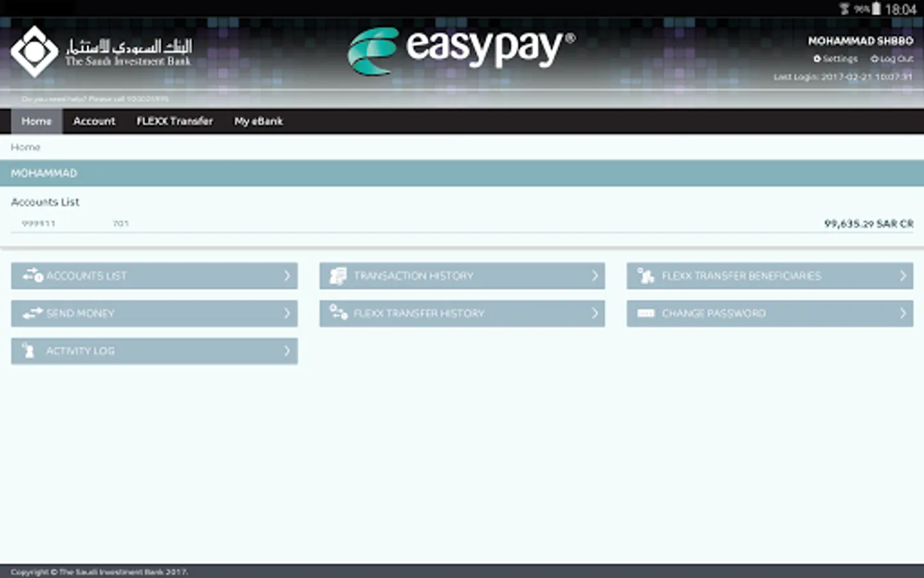This screenshot has width=924, height=578.
Task: Click the FLEXX Transfer Beneficiaries icon
Action: [x=646, y=276]
